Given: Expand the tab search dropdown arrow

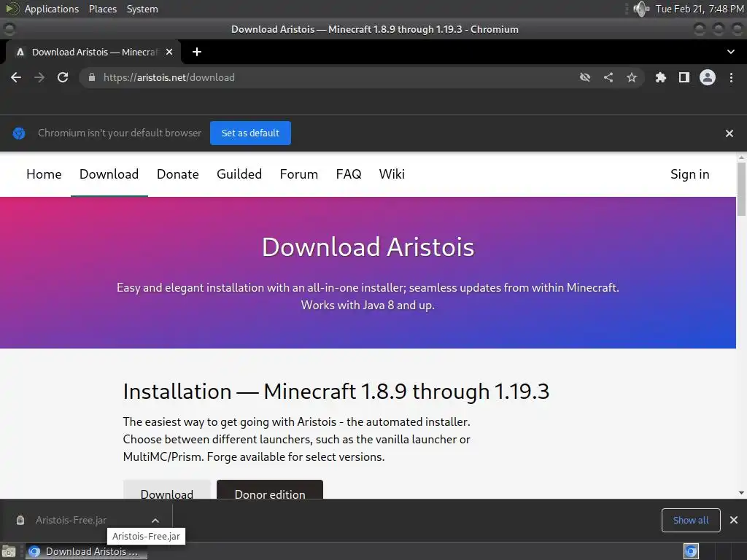Looking at the screenshot, I should click(731, 52).
